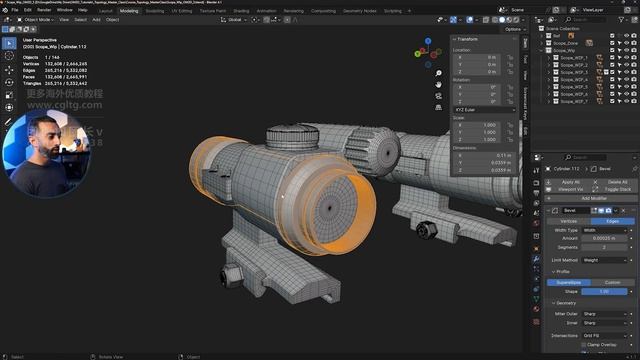Open the Intersections Grid Fill dropdown
Screen dimensions: 640x360
(x=604, y=336)
